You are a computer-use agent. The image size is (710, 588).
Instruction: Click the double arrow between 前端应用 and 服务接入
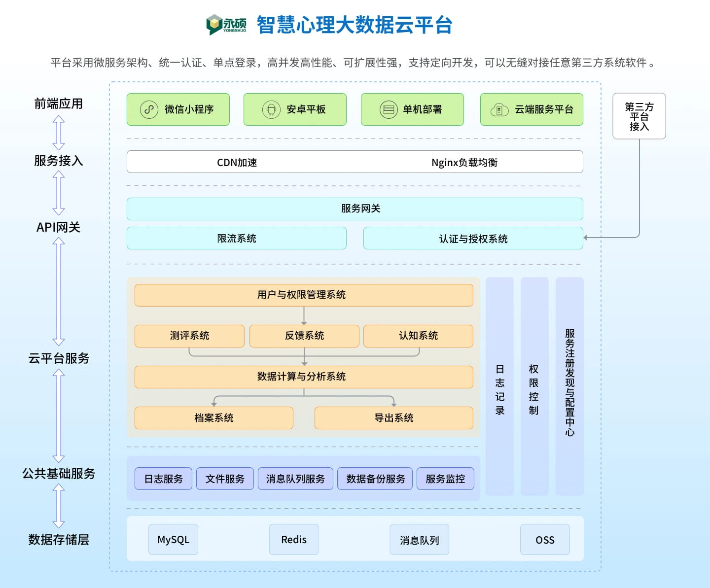[x=59, y=133]
